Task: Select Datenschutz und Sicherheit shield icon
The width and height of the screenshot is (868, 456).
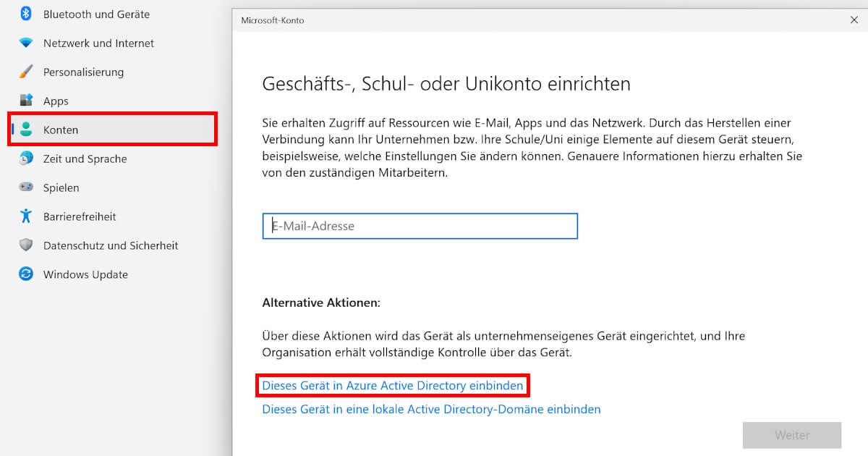Action: [23, 245]
